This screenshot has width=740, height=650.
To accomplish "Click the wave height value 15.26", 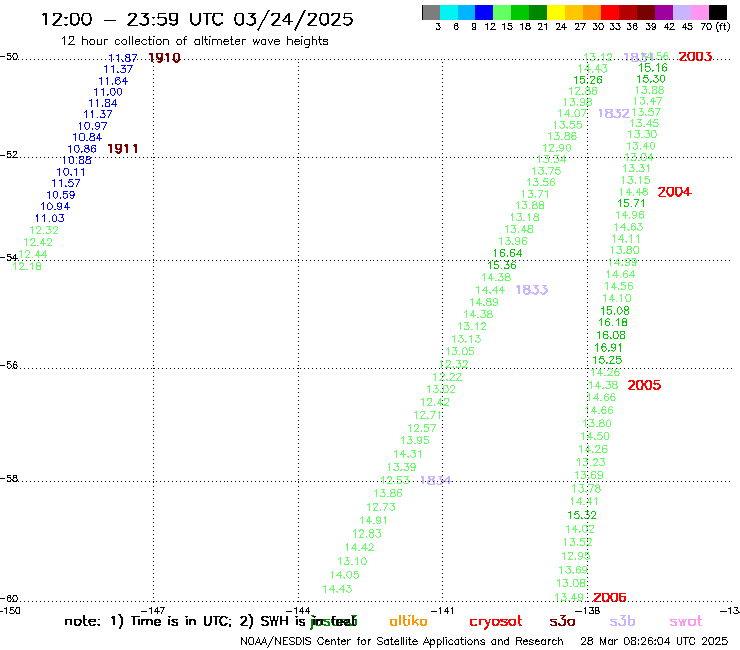I will coord(588,80).
